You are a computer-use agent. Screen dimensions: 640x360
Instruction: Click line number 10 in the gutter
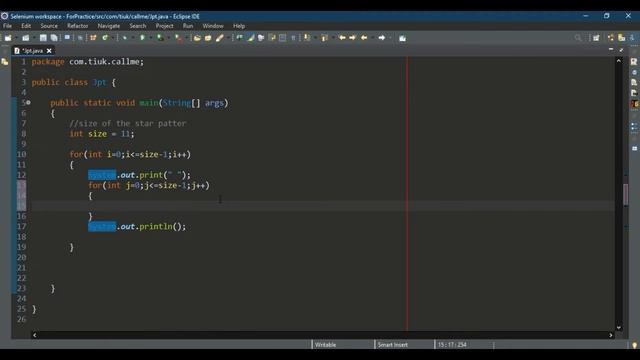pos(22,154)
